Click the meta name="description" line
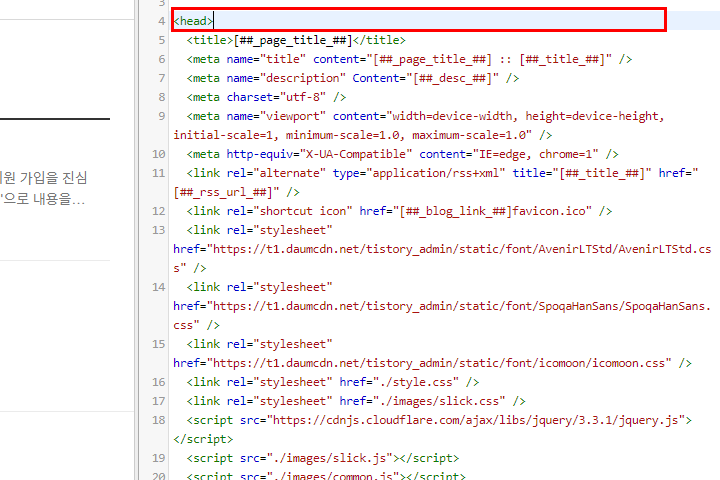 point(353,78)
